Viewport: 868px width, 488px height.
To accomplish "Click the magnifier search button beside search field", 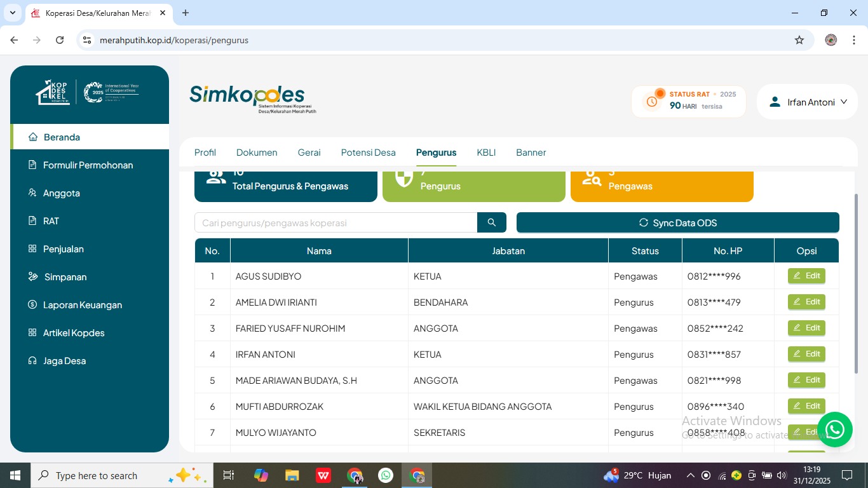I will 491,222.
